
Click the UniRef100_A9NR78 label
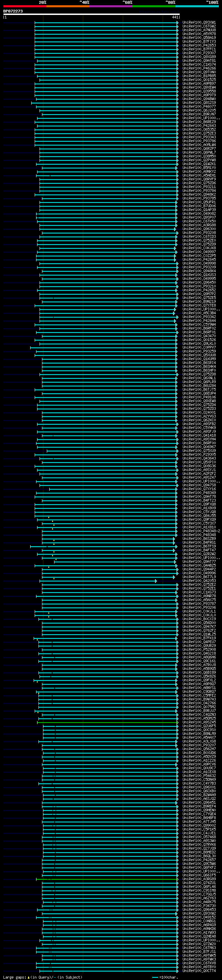199,596
